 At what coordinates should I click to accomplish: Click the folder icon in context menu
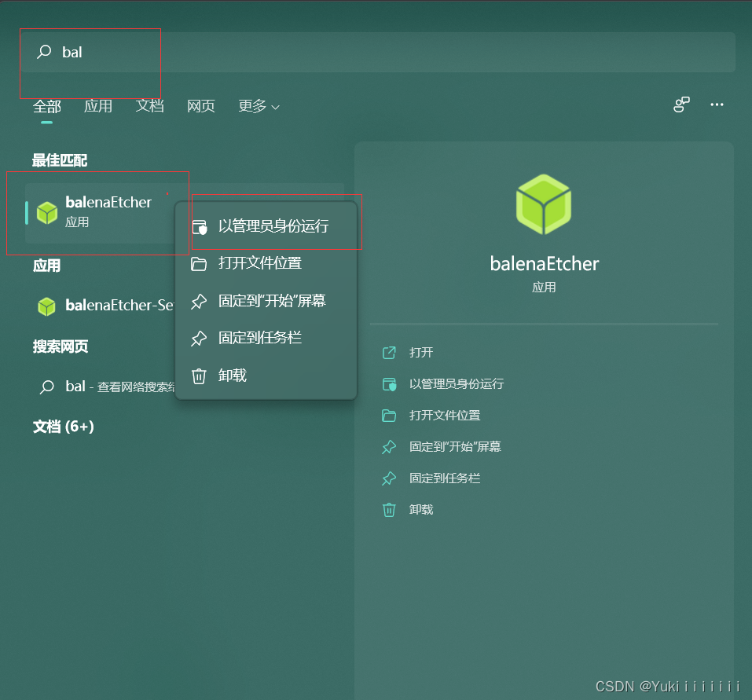pyautogui.click(x=199, y=264)
